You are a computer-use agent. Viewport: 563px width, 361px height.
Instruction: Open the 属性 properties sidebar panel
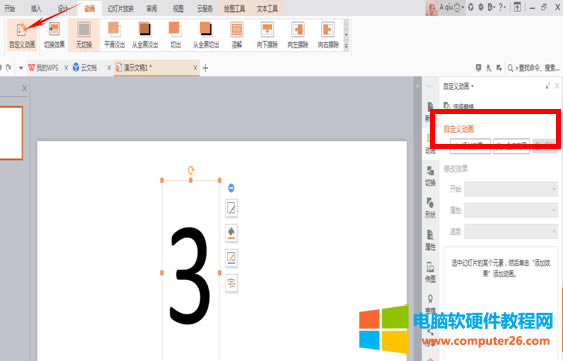click(430, 240)
